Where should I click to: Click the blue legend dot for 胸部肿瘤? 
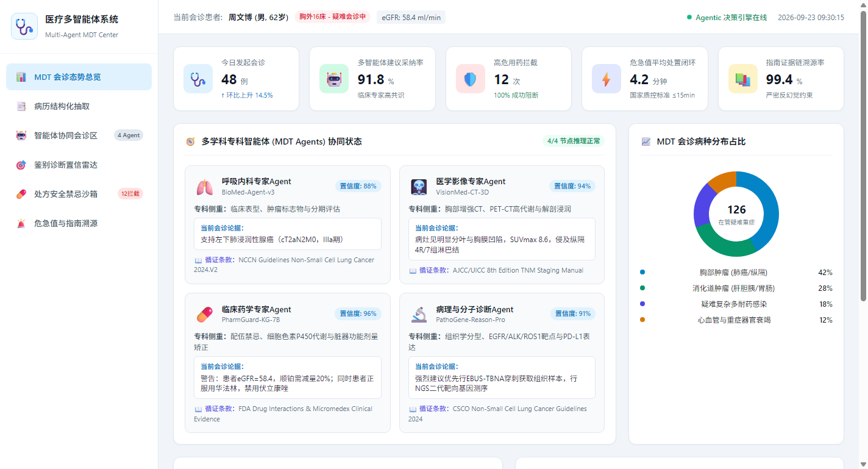point(642,273)
